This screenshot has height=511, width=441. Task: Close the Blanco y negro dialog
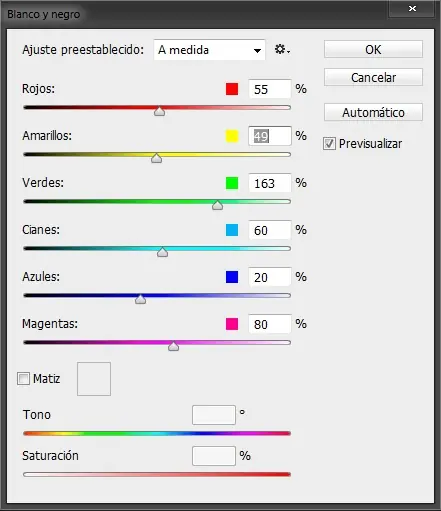412,8
